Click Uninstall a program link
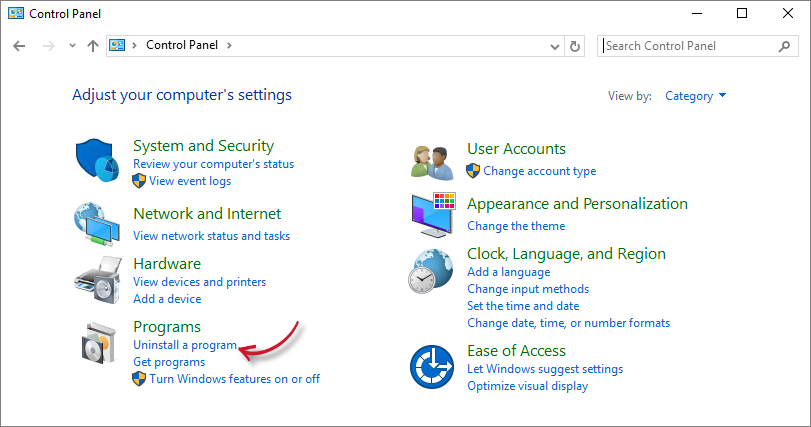The height and width of the screenshot is (427, 811). click(x=185, y=345)
